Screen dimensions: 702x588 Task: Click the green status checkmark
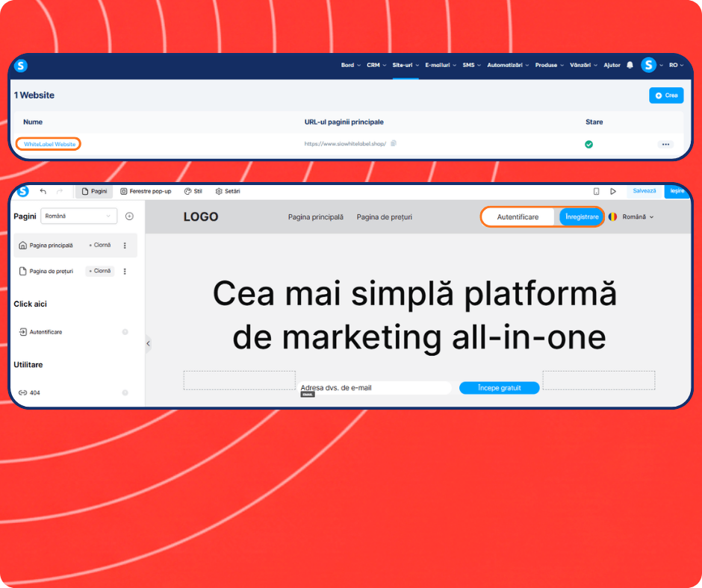(x=588, y=144)
